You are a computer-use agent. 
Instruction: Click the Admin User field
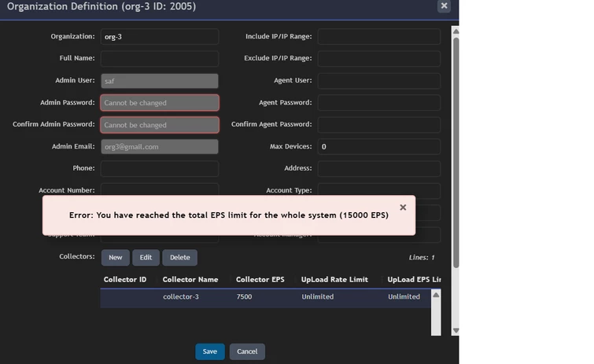coord(160,81)
